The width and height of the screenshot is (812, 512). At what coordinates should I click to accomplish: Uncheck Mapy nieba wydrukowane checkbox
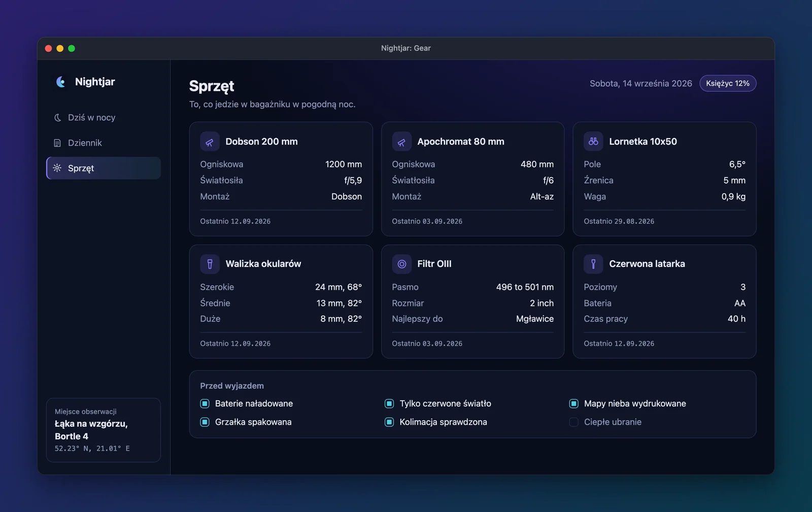574,403
